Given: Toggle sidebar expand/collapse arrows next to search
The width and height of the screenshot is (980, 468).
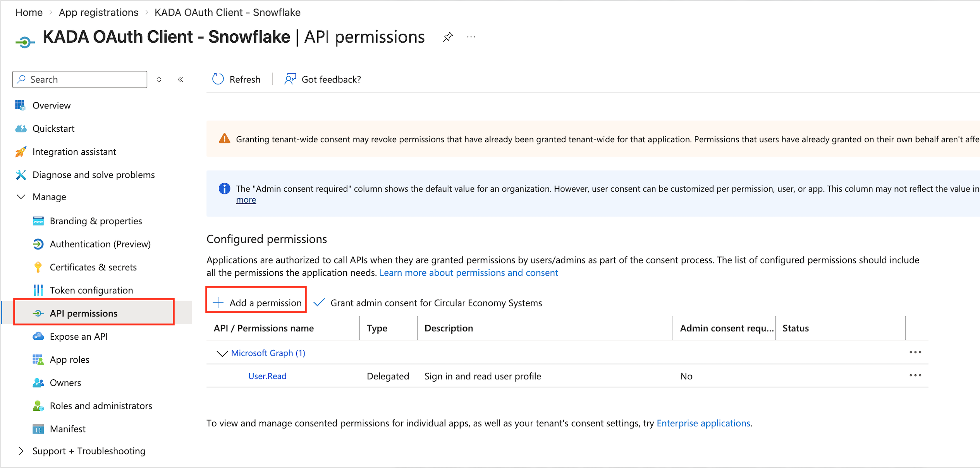Looking at the screenshot, I should 159,79.
